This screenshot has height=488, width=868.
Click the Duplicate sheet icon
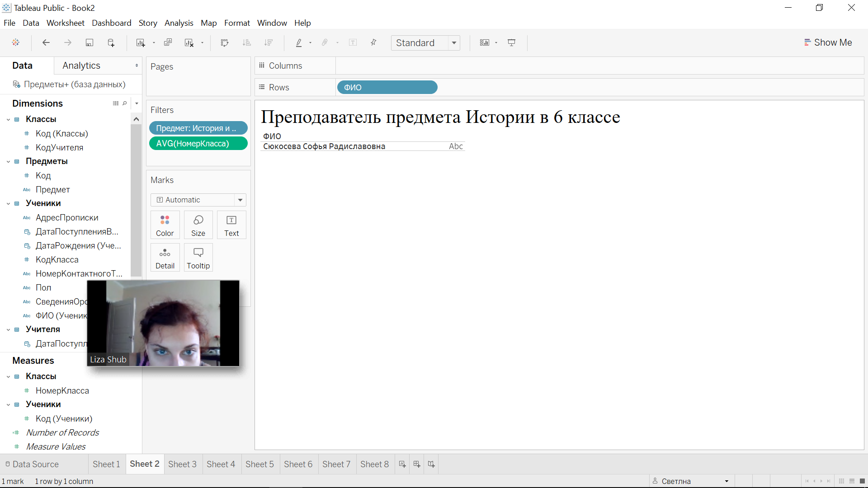(168, 42)
